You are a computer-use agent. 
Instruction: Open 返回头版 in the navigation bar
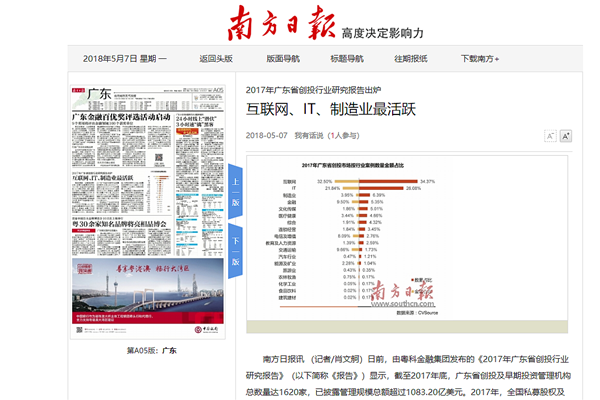[216, 59]
